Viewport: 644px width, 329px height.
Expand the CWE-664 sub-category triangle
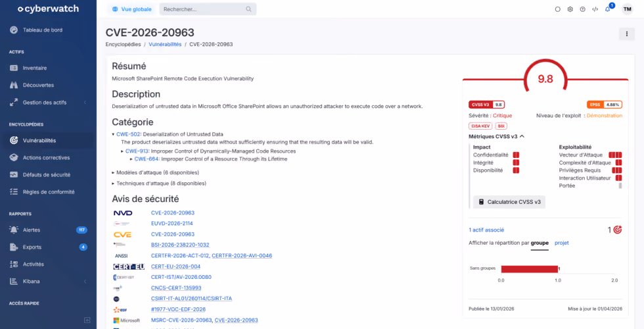[131, 159]
